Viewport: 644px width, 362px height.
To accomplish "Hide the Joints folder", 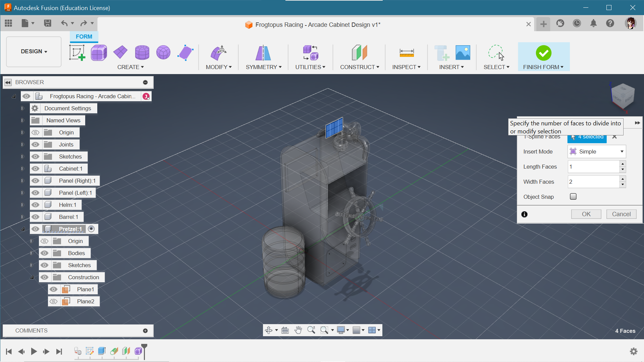I will tap(36, 144).
